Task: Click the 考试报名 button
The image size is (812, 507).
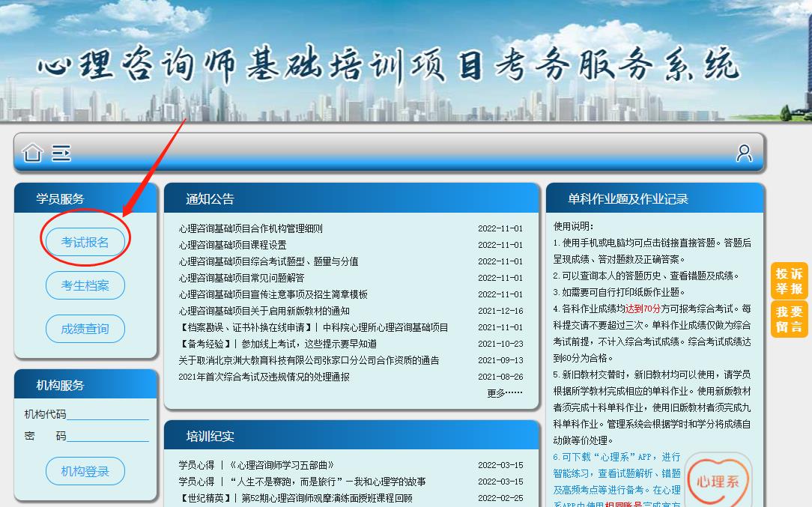Action: tap(85, 242)
